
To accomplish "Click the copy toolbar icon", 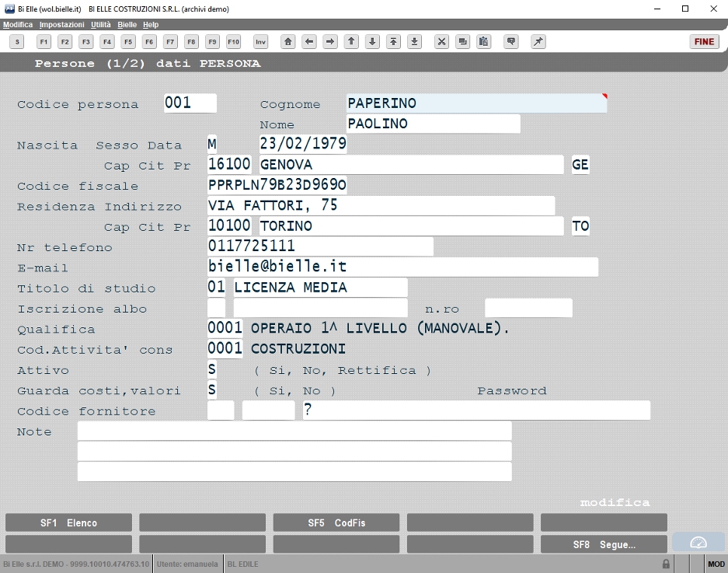I will [x=462, y=42].
